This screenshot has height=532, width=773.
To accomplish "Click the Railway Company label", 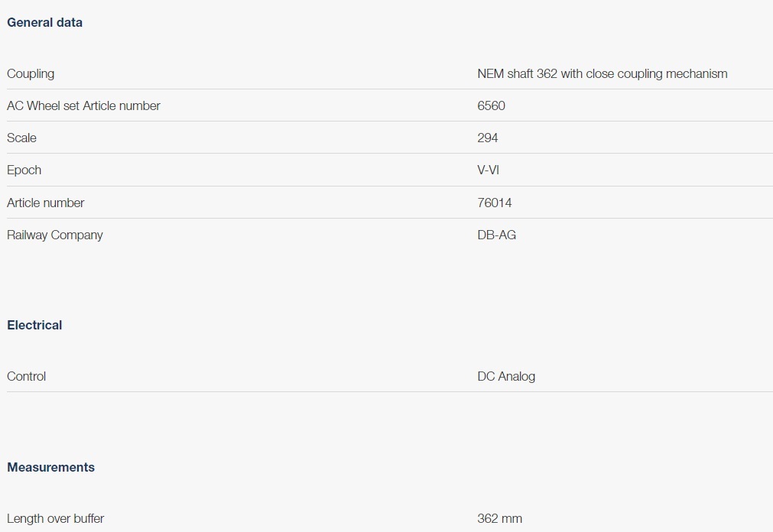I will pos(54,235).
